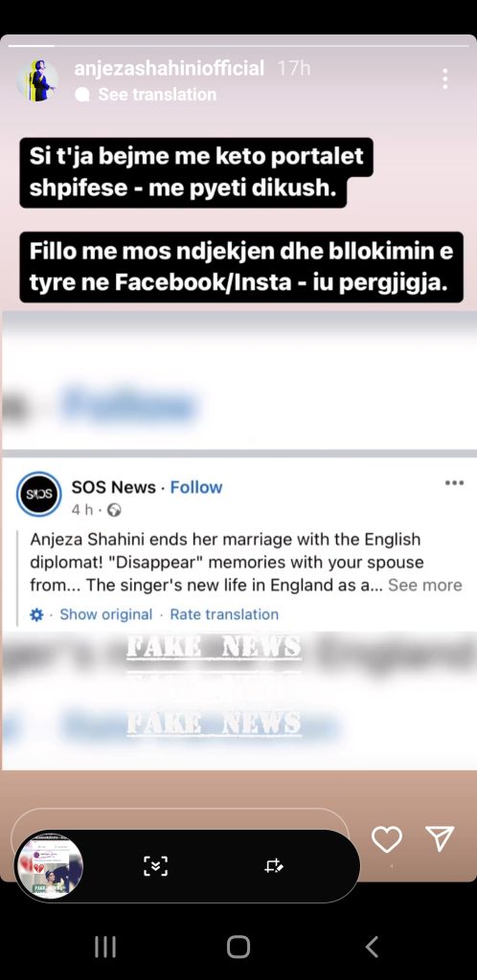Tap the Android home navigation button
477x980 pixels.
pyautogui.click(x=238, y=947)
